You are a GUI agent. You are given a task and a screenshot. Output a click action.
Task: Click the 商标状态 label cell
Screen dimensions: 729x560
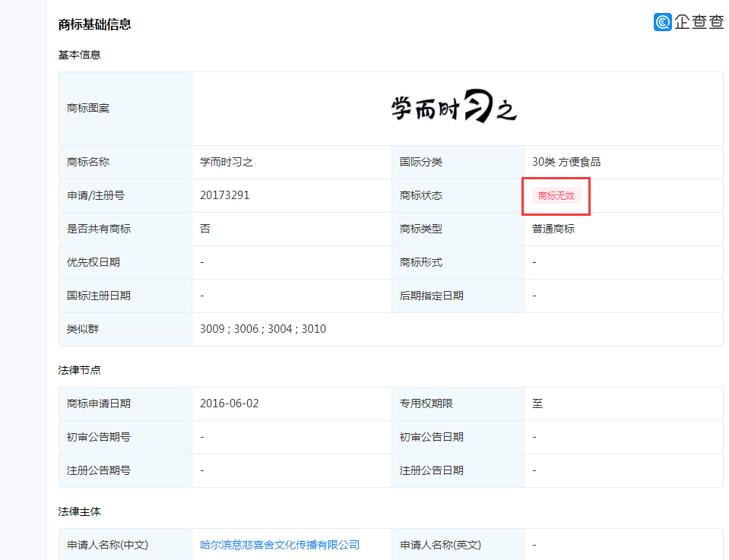[421, 195]
